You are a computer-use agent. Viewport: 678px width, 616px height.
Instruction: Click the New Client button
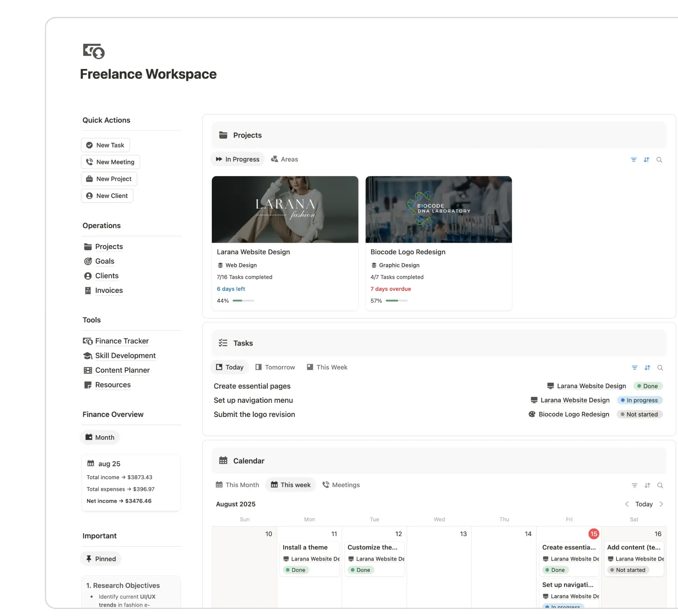tap(107, 196)
